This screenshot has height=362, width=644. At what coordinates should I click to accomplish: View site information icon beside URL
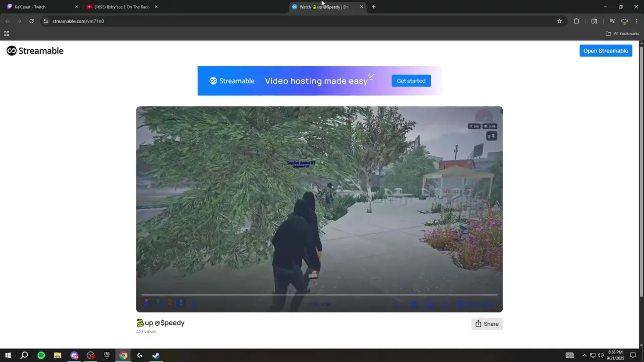[x=46, y=21]
